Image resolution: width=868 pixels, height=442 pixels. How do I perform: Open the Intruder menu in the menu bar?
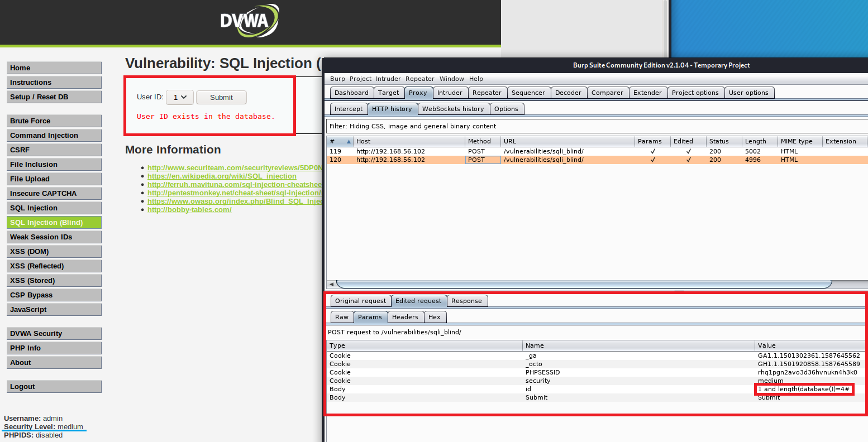[388, 79]
